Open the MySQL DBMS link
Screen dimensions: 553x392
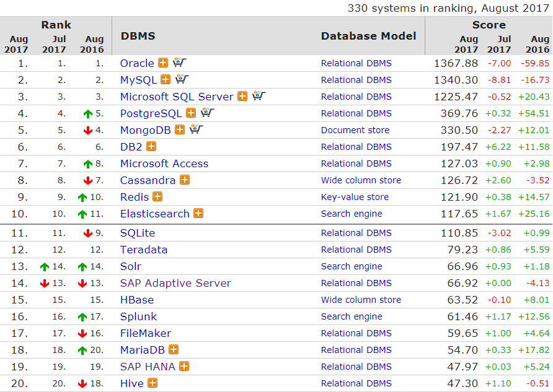pyautogui.click(x=139, y=81)
